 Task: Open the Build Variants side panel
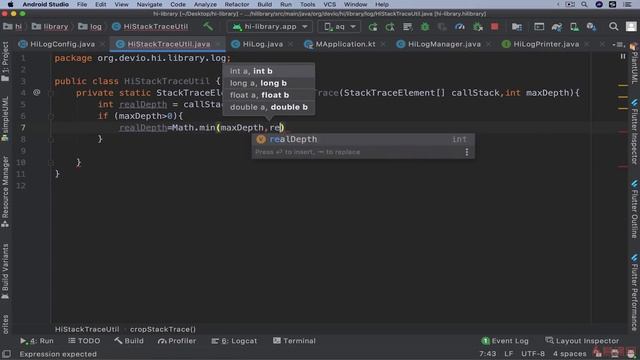coord(5,271)
